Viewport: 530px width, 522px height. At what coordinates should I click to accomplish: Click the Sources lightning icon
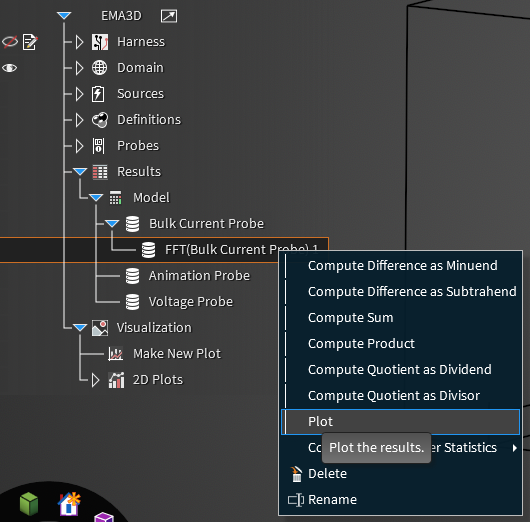(98, 94)
